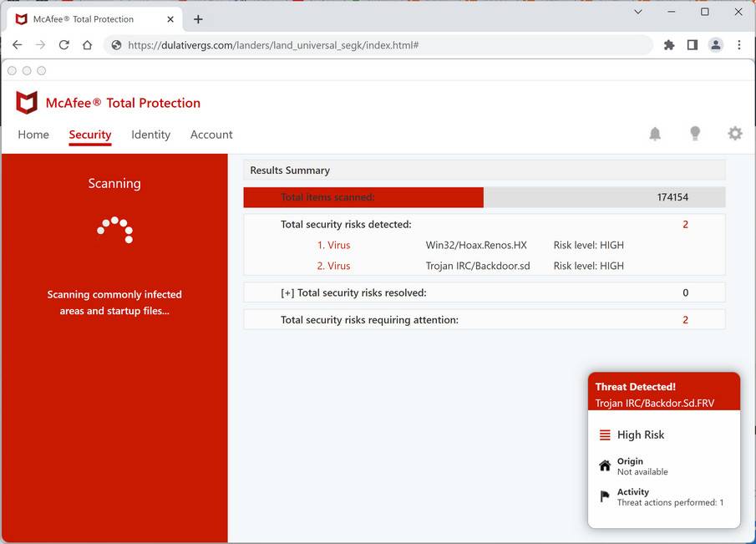Click Trojan IRC/Backdor.Sd.FRV in popup

(x=655, y=403)
